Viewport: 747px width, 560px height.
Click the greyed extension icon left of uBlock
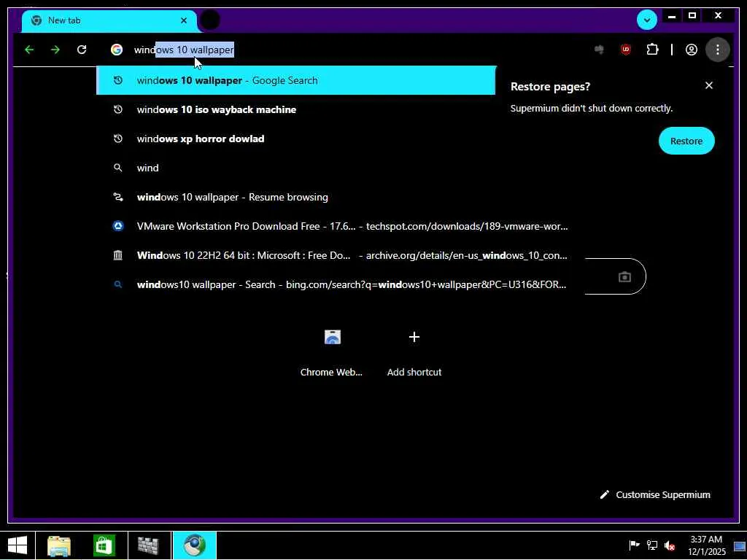(600, 50)
